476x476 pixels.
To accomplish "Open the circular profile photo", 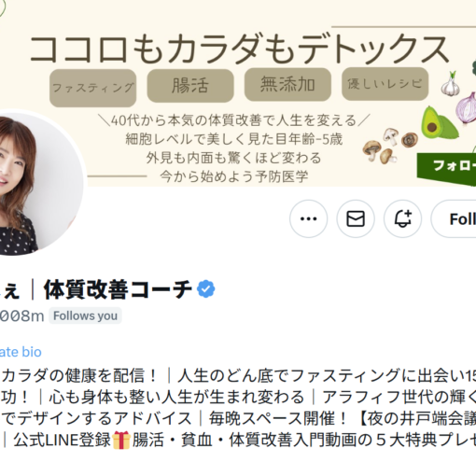I will point(39,184).
